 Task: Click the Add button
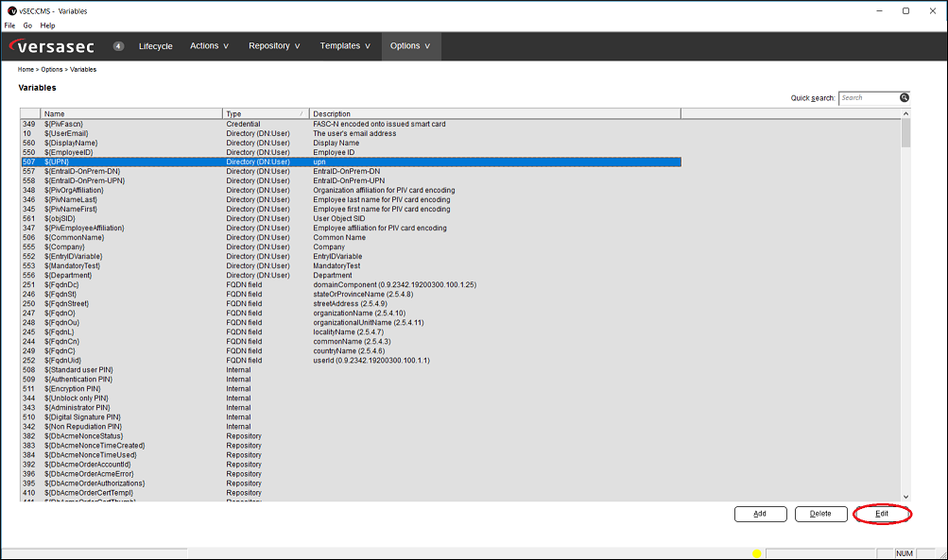coord(760,514)
